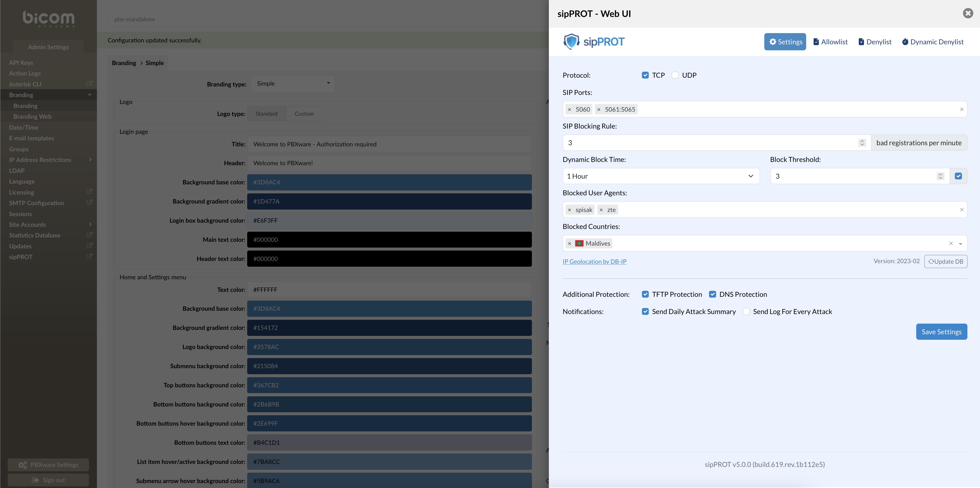Enable Send Log For Every Attack

point(746,312)
